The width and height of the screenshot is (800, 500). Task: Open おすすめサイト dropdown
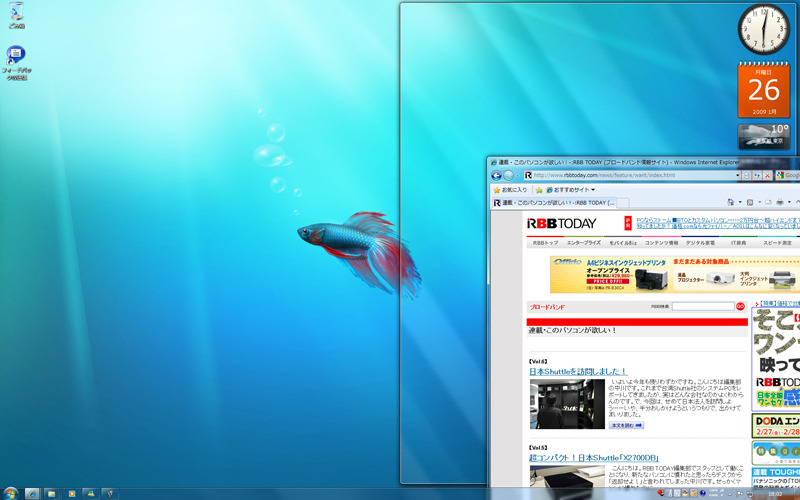(x=570, y=190)
